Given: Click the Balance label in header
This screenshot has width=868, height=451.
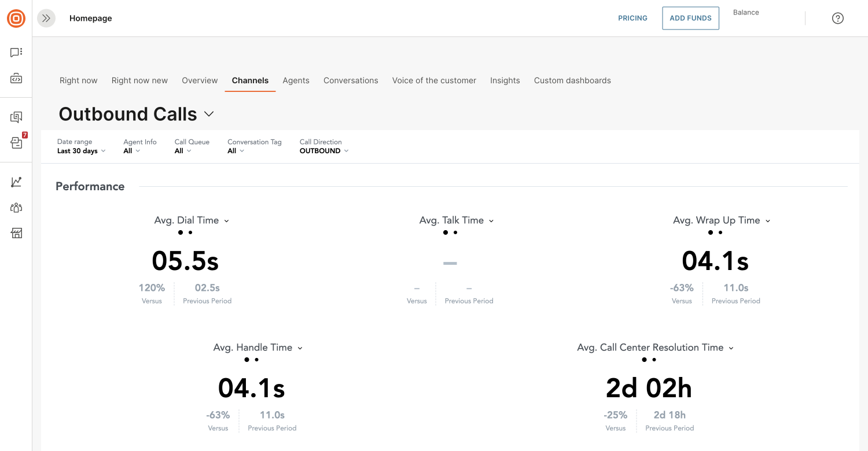Looking at the screenshot, I should click(x=746, y=12).
